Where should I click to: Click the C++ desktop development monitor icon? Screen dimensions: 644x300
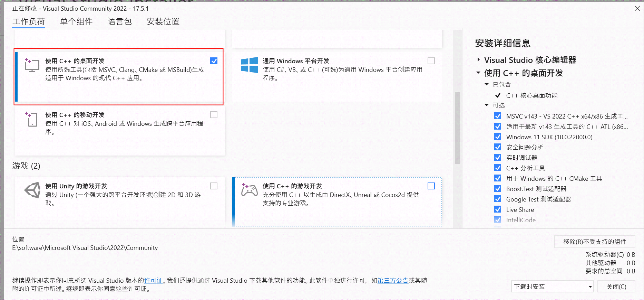point(32,65)
